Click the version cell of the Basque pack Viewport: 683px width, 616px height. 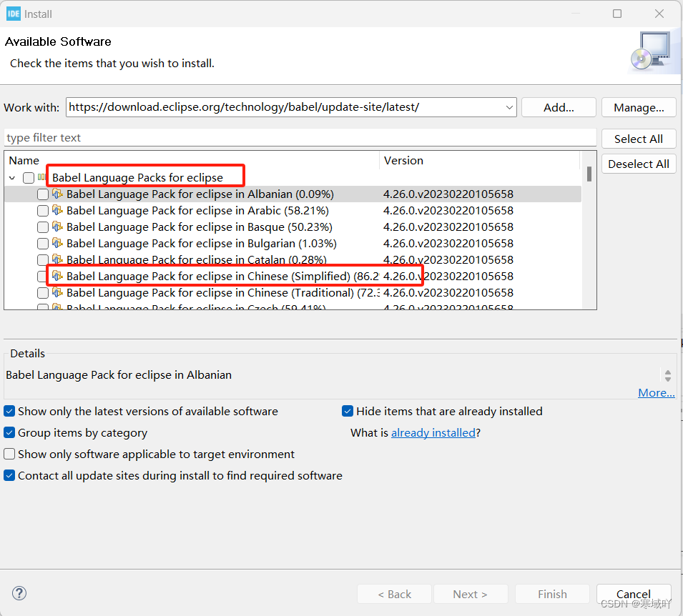(448, 227)
